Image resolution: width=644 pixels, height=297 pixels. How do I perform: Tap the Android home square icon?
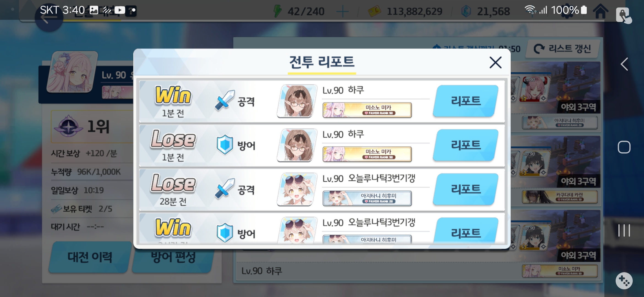point(624,147)
